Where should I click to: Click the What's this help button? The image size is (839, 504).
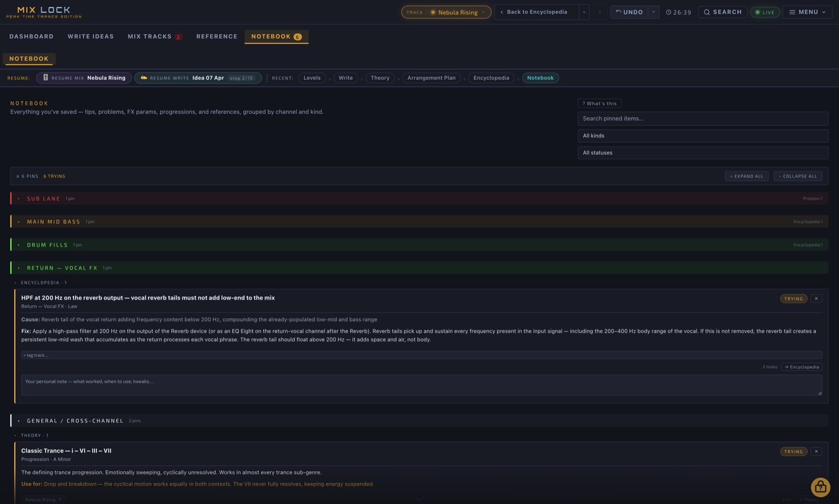tap(599, 103)
